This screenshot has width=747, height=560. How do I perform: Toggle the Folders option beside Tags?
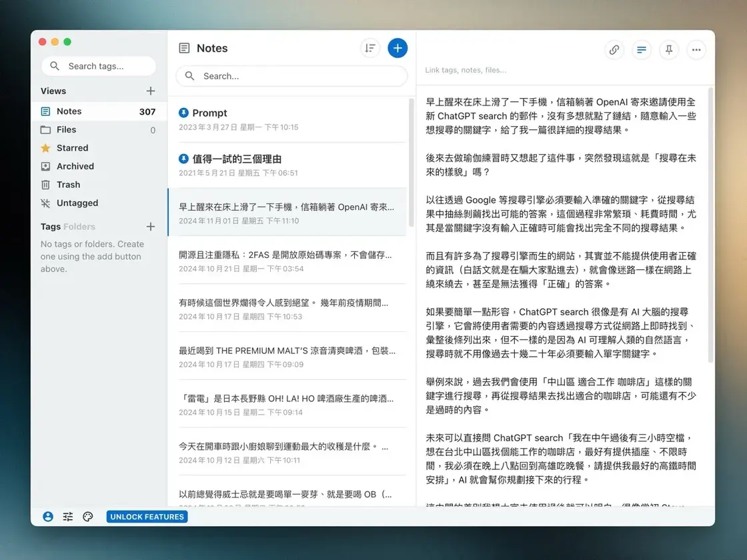tap(79, 227)
